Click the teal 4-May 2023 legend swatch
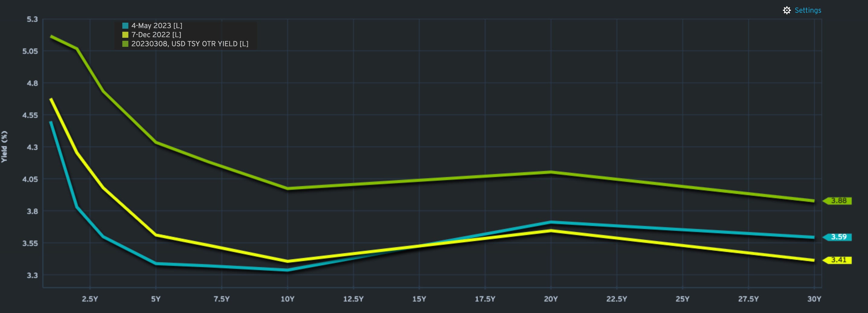 pos(125,26)
